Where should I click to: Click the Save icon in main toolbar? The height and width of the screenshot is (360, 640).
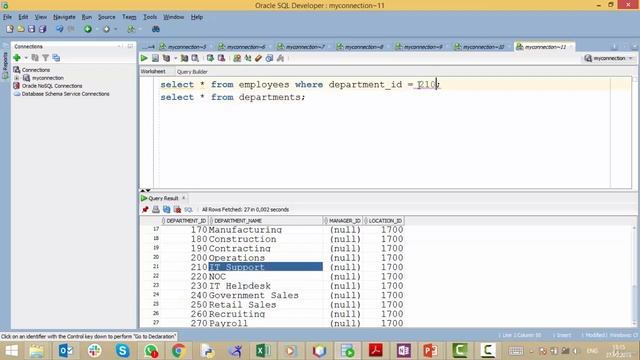coord(31,29)
